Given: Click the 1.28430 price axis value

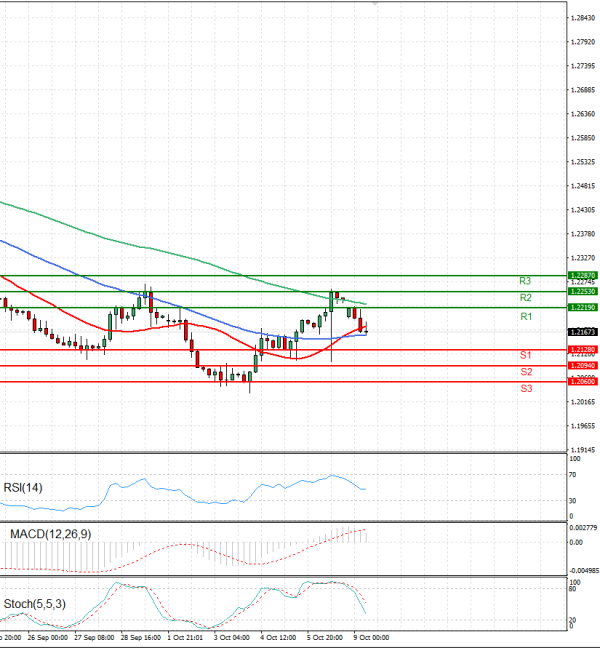Looking at the screenshot, I should pos(583,18).
